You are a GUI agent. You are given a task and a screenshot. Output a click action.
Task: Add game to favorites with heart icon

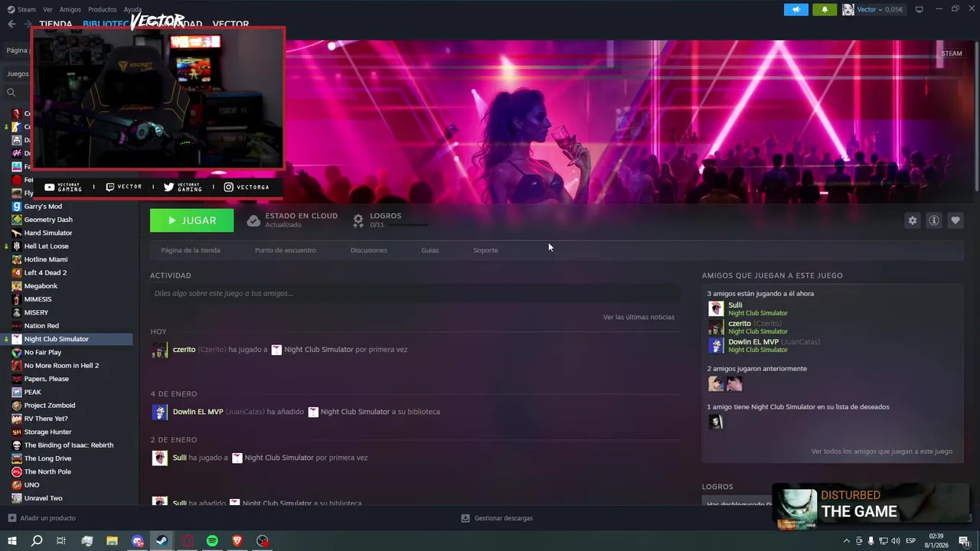click(x=955, y=220)
